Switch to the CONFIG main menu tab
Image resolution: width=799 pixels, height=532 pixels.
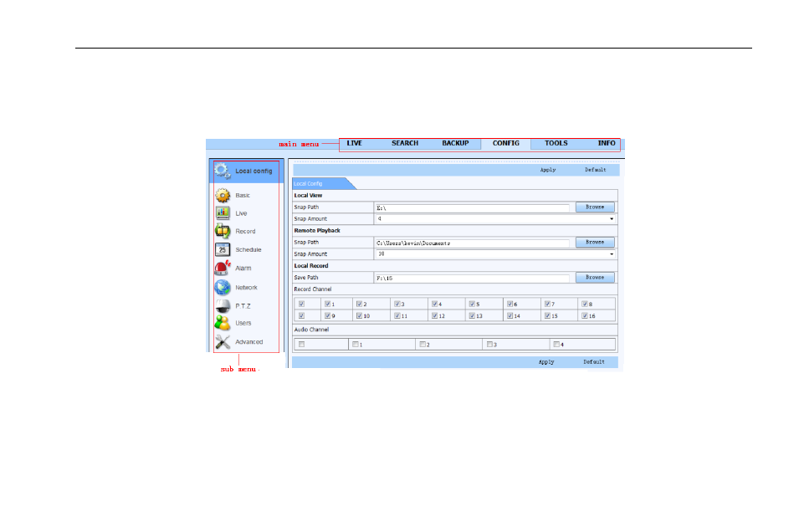pyautogui.click(x=505, y=143)
